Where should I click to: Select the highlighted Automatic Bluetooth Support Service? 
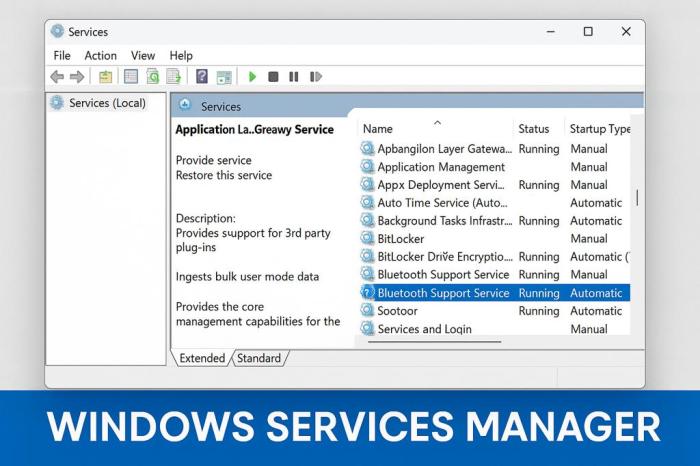(x=495, y=293)
